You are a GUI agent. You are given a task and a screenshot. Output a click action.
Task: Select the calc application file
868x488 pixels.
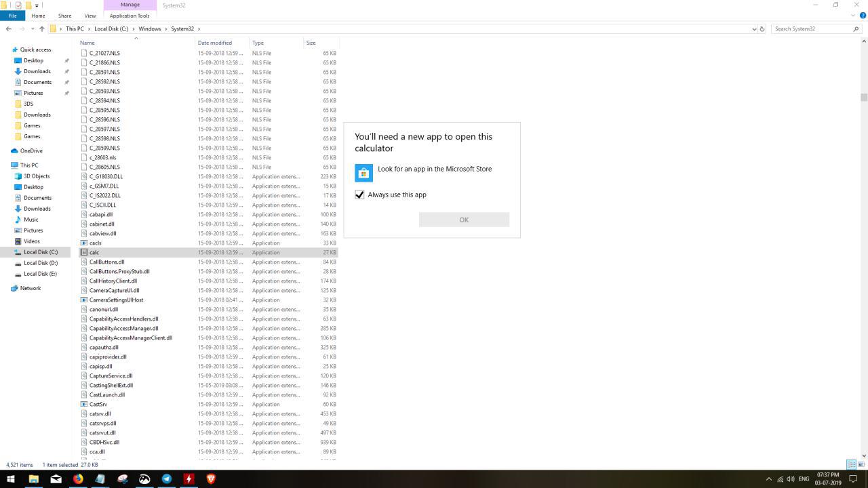click(208, 252)
